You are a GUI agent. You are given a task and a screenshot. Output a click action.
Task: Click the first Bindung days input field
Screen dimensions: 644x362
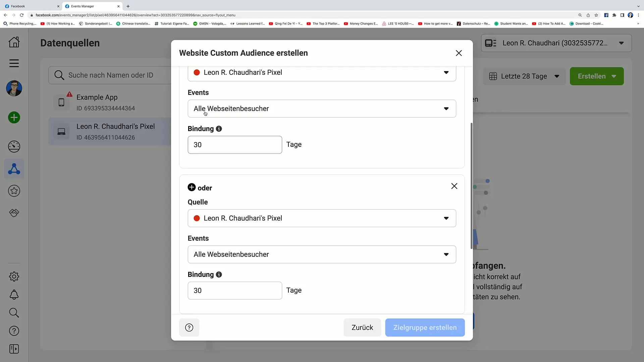pos(235,145)
